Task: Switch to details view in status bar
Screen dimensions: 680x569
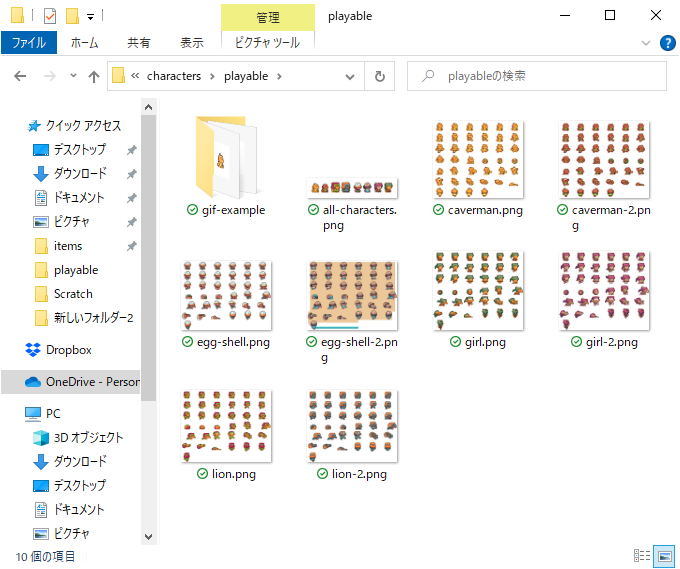Action: pos(642,556)
